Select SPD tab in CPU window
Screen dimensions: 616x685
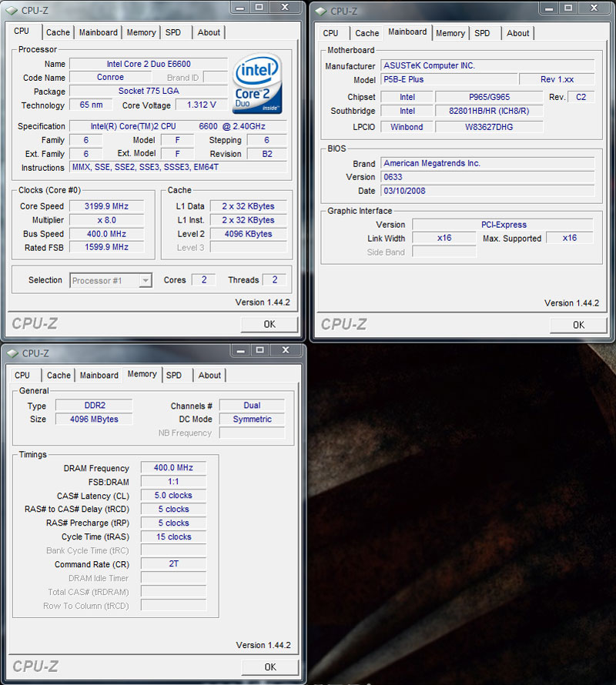(173, 33)
